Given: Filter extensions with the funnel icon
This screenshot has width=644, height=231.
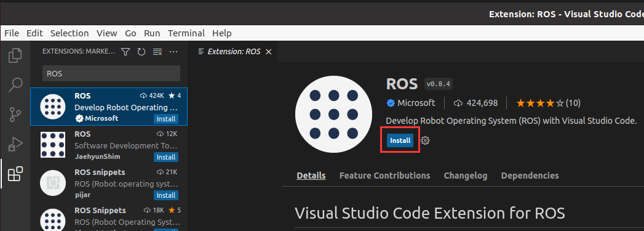Looking at the screenshot, I should [x=125, y=52].
